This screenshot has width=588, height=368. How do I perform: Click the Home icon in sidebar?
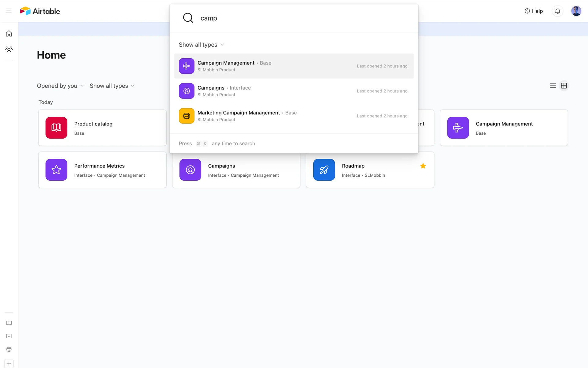tap(9, 33)
